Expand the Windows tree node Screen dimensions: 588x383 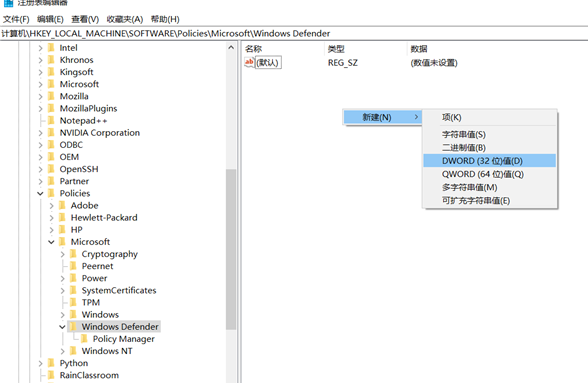pos(63,315)
